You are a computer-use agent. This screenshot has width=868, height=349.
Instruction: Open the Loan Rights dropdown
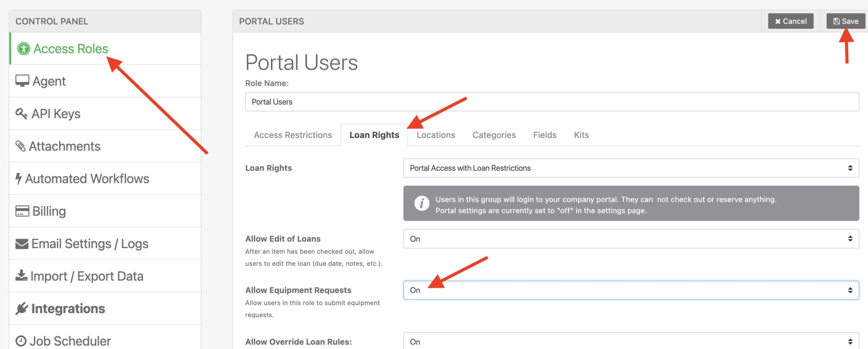[x=631, y=168]
